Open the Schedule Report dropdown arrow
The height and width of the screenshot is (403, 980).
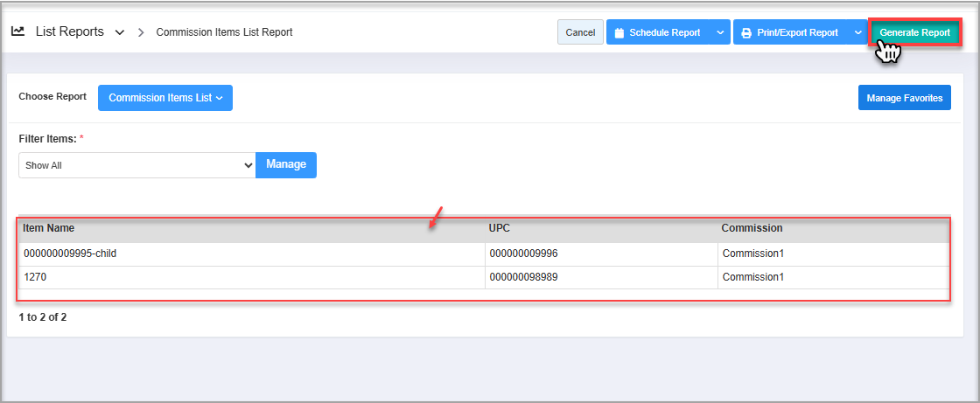[x=719, y=33]
